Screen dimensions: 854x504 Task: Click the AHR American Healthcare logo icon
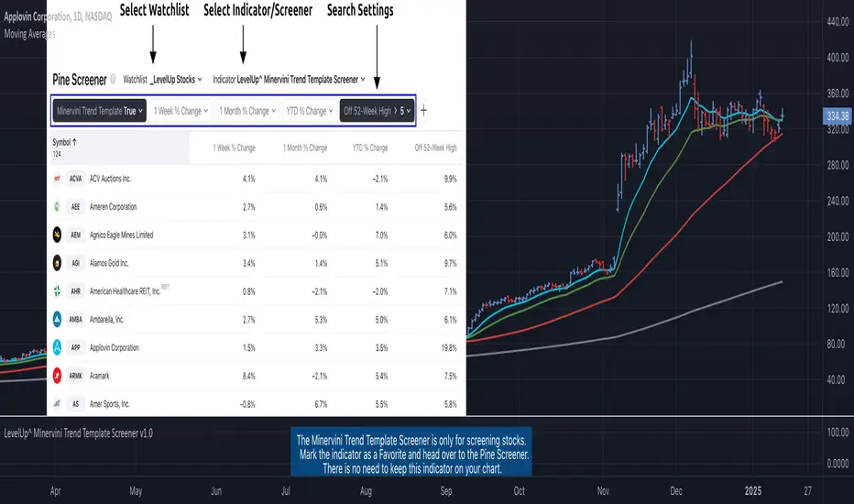click(x=57, y=291)
